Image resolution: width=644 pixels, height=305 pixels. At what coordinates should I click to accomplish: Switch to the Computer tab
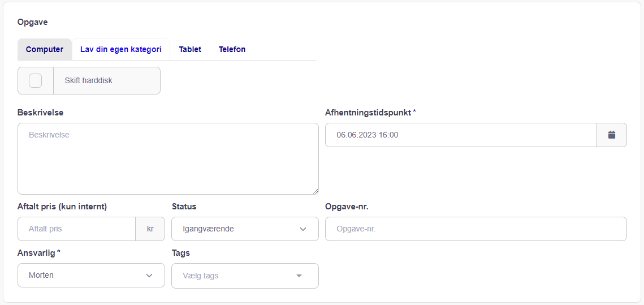45,49
